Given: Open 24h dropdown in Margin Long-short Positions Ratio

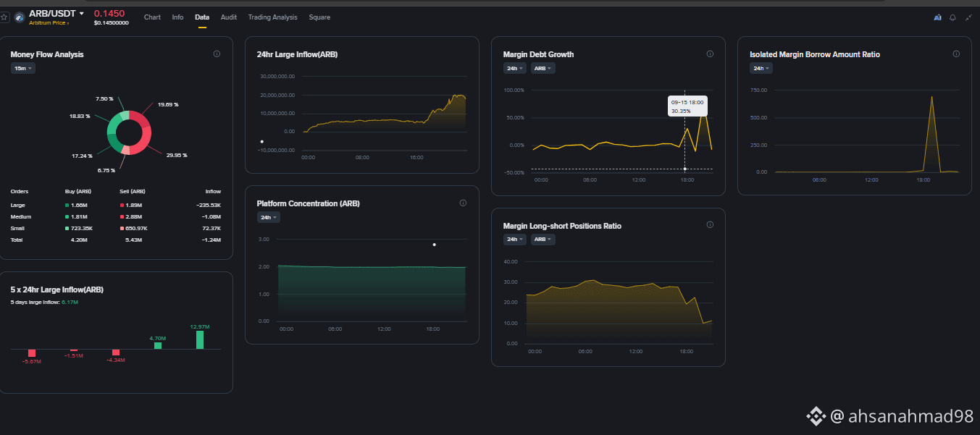Looking at the screenshot, I should (516, 240).
